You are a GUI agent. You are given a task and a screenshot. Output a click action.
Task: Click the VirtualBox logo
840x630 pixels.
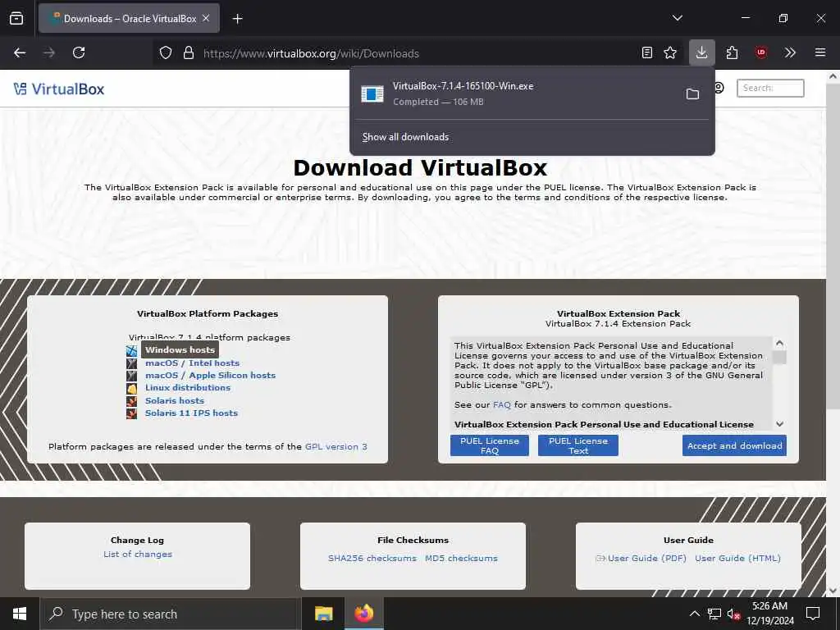click(x=59, y=89)
